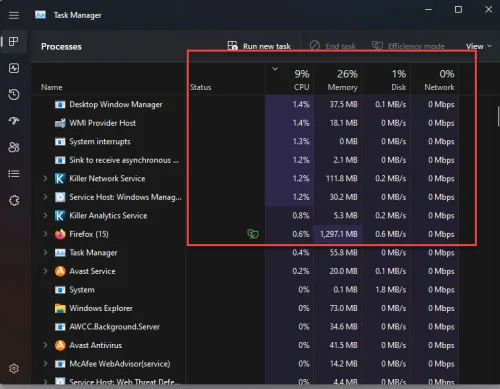
Task: Expand the McAfee WebAdvisor(service) group
Action: coord(45,364)
